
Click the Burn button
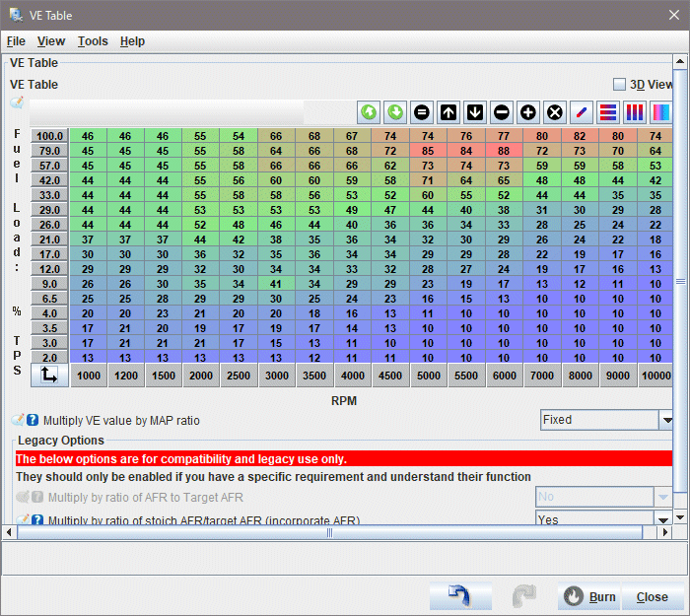589,596
